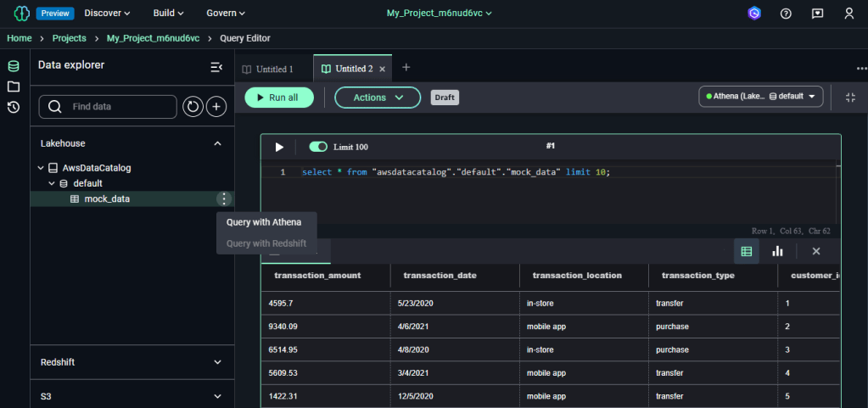Open the Athena connection selector dropdown
The image size is (868, 408).
click(760, 97)
